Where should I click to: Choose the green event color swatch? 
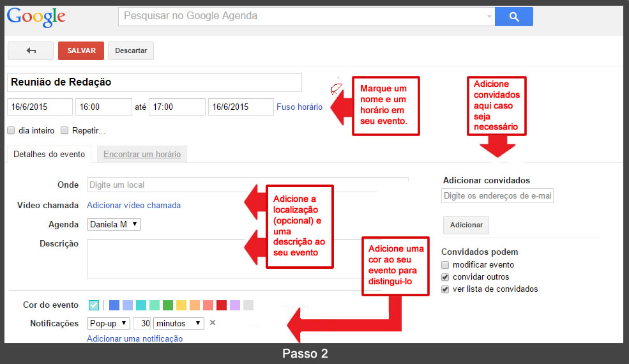pos(168,305)
